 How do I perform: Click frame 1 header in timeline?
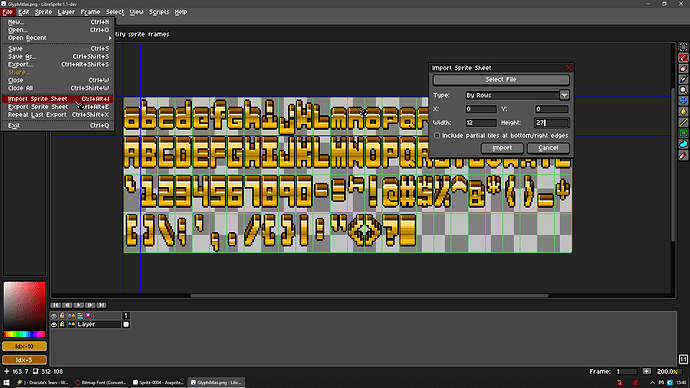[x=126, y=315]
